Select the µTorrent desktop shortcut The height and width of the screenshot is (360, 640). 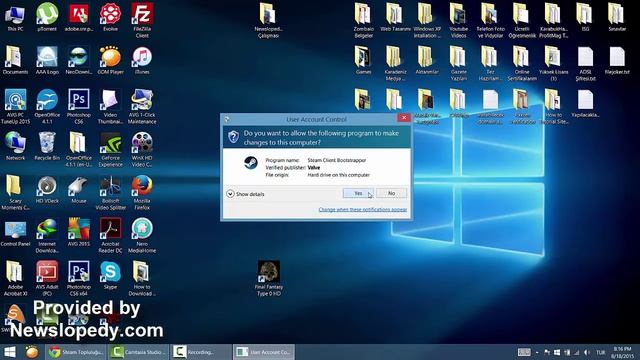point(47,18)
